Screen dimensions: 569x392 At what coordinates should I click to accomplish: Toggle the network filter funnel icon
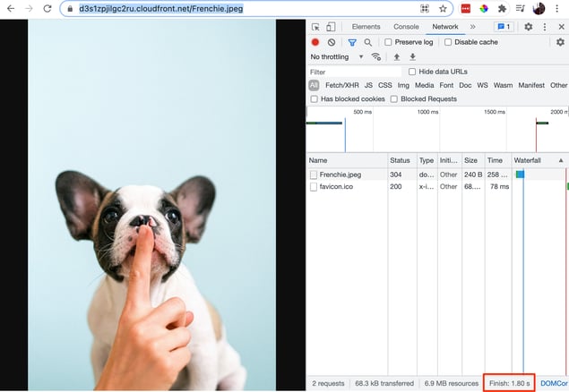(352, 42)
